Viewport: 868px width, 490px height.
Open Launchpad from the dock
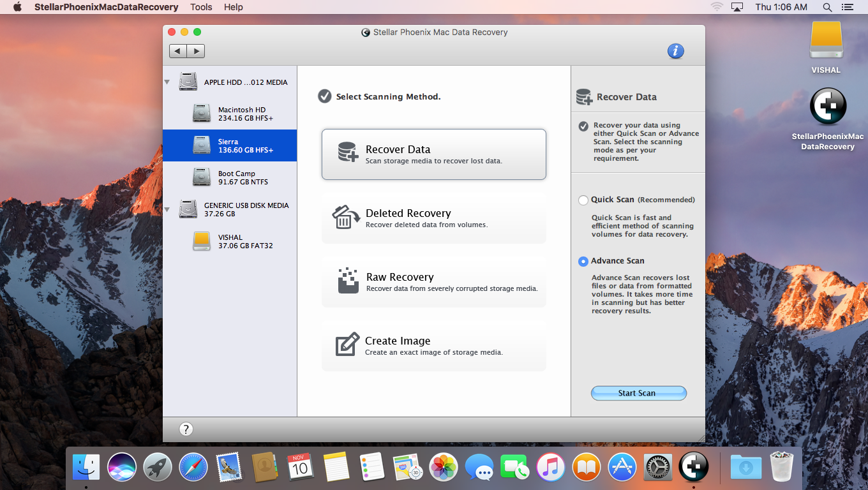[158, 467]
